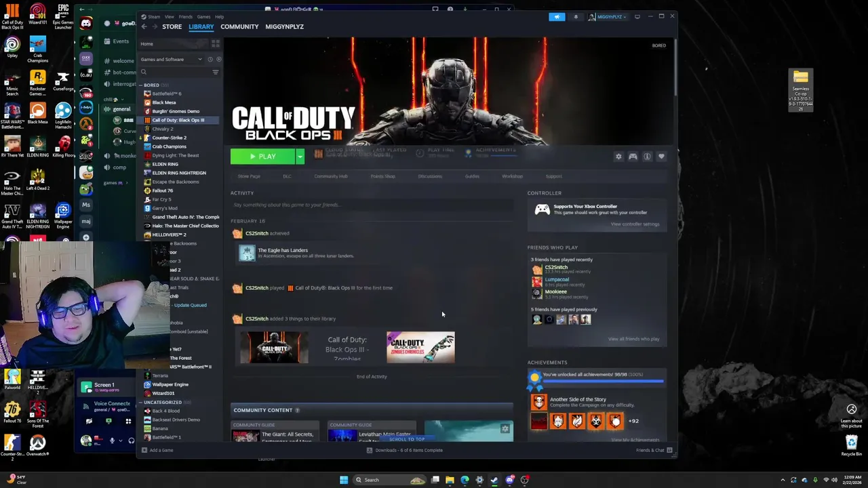This screenshot has height=488, width=868.
Task: Open Games and Software dropdown
Action: (x=172, y=59)
